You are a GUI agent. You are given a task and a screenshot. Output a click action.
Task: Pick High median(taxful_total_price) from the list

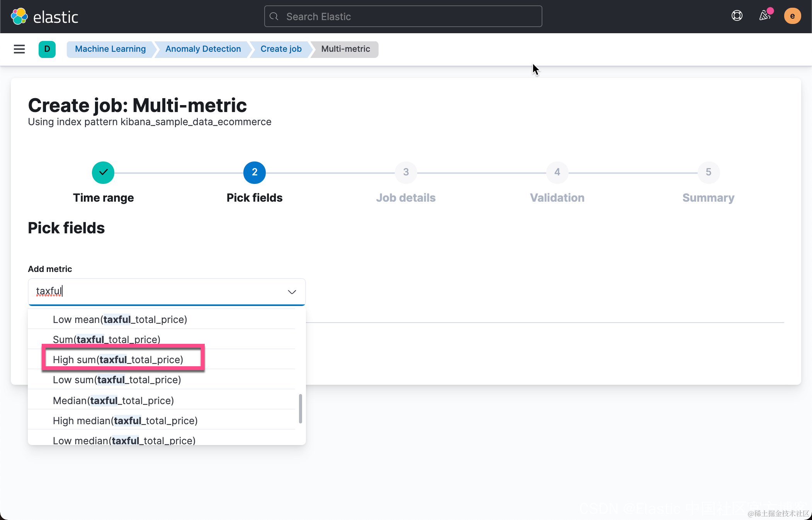click(x=125, y=421)
